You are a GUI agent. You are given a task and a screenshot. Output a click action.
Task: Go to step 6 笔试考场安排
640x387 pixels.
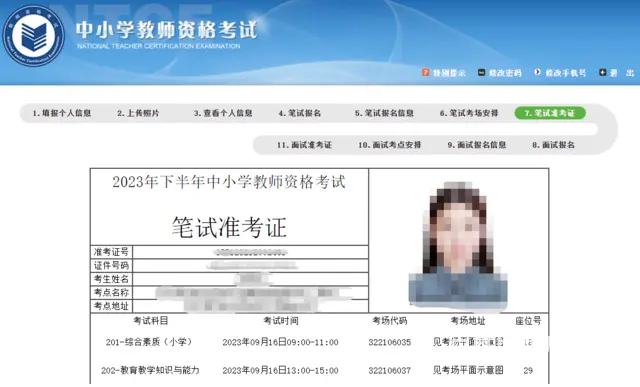(469, 113)
